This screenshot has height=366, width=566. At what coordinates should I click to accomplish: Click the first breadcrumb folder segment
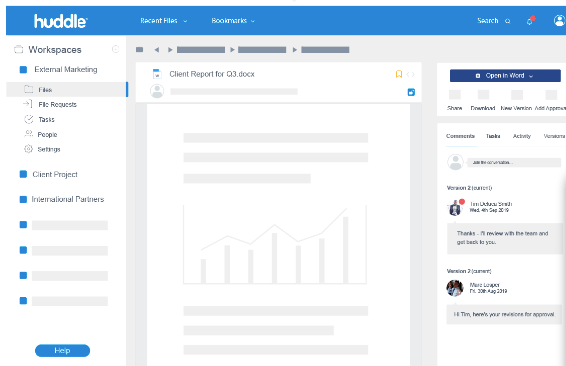pyautogui.click(x=201, y=50)
